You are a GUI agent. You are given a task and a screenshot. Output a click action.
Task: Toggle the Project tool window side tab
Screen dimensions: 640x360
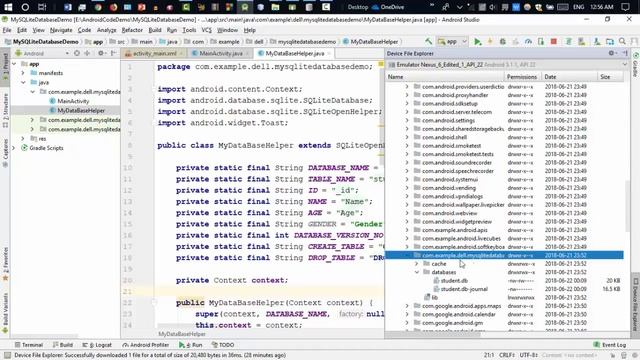pyautogui.click(x=5, y=67)
